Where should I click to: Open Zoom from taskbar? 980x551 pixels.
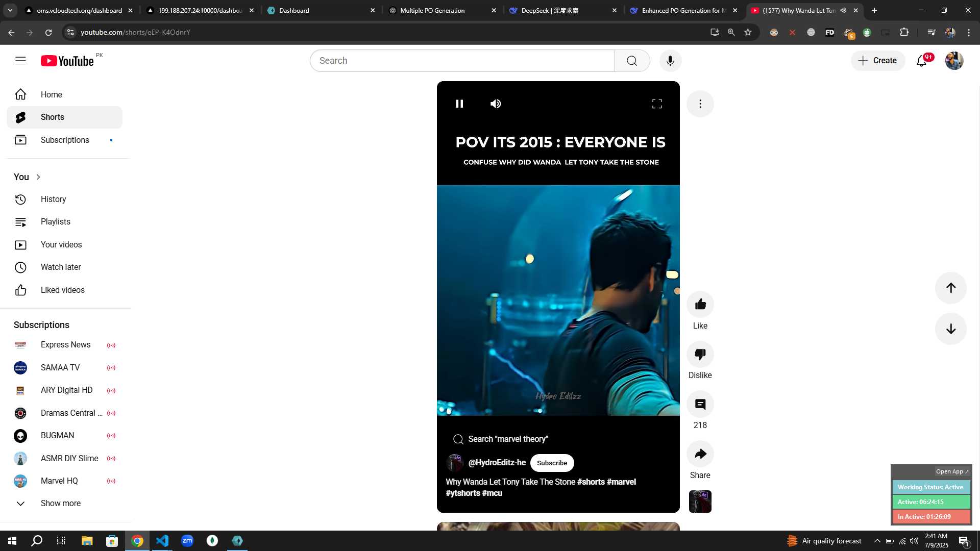pyautogui.click(x=187, y=541)
